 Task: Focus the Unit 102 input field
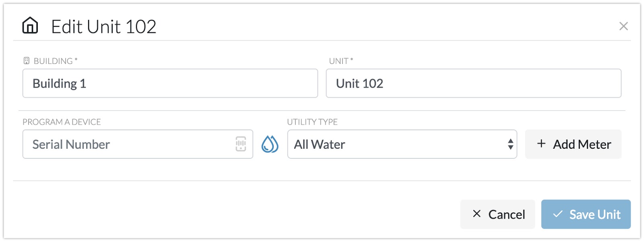(473, 83)
